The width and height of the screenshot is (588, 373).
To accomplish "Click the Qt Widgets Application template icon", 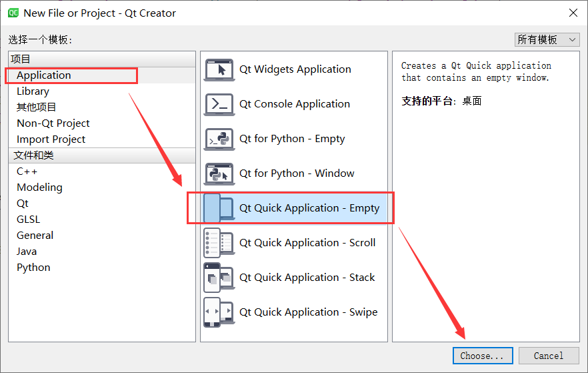I will (219, 70).
